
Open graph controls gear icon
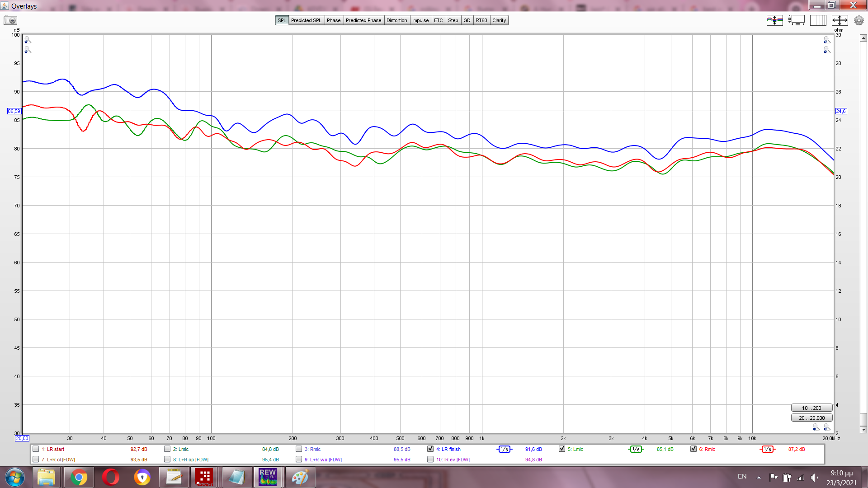(x=859, y=20)
